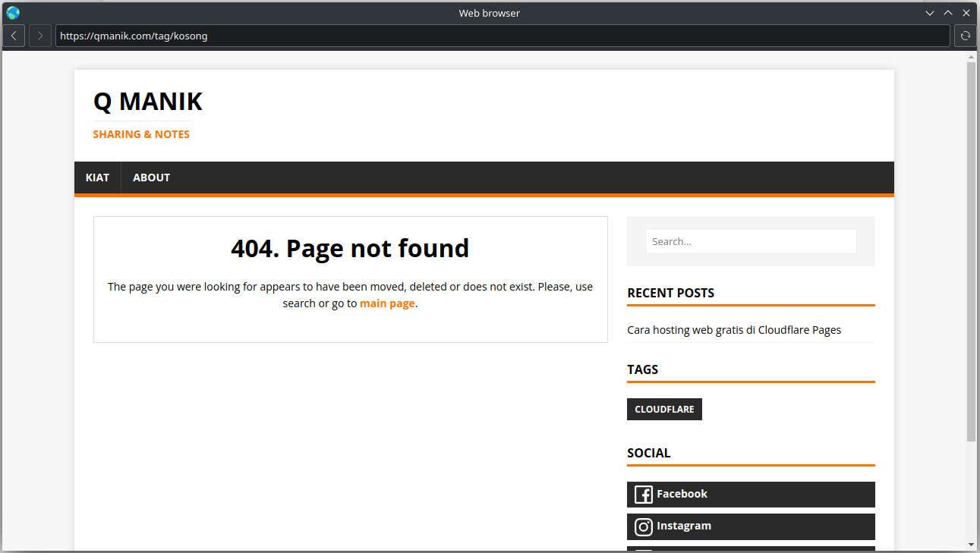Follow the main page link
This screenshot has width=980, height=553.
tap(387, 303)
